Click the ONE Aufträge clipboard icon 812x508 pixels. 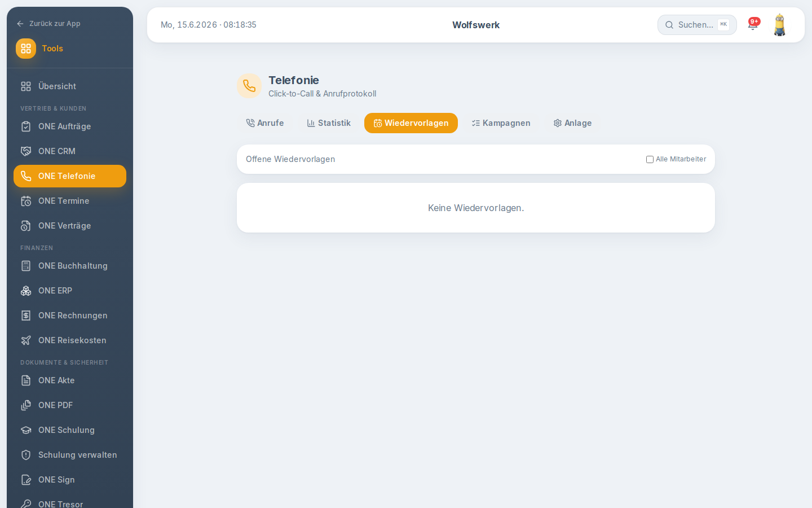[26, 126]
